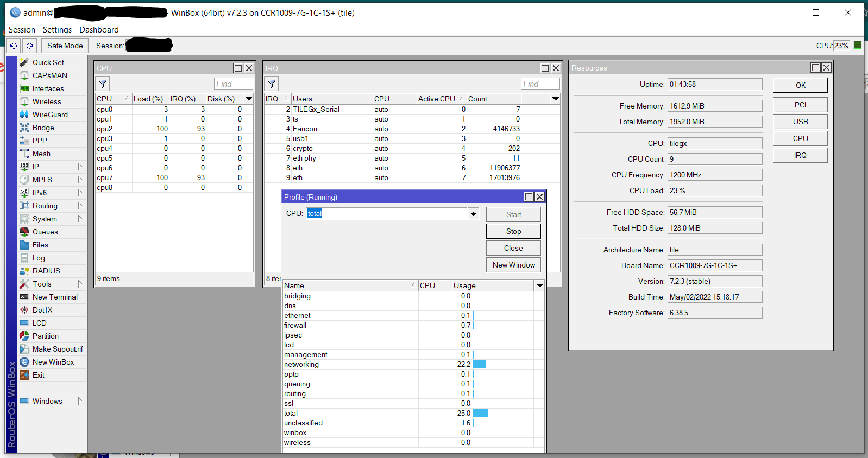The width and height of the screenshot is (868, 458).
Task: Select cpu2 row in CPU table
Action: [x=174, y=129]
